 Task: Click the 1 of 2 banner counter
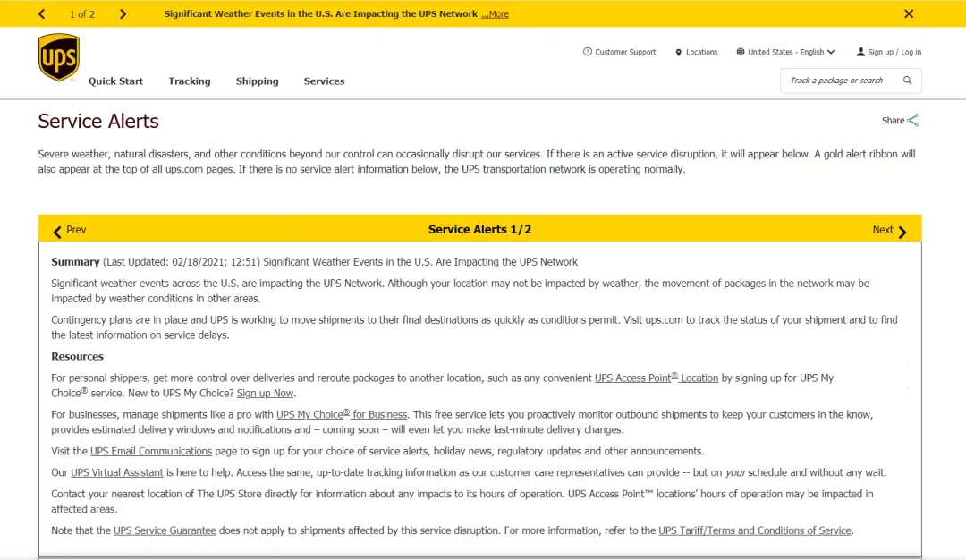click(x=82, y=14)
